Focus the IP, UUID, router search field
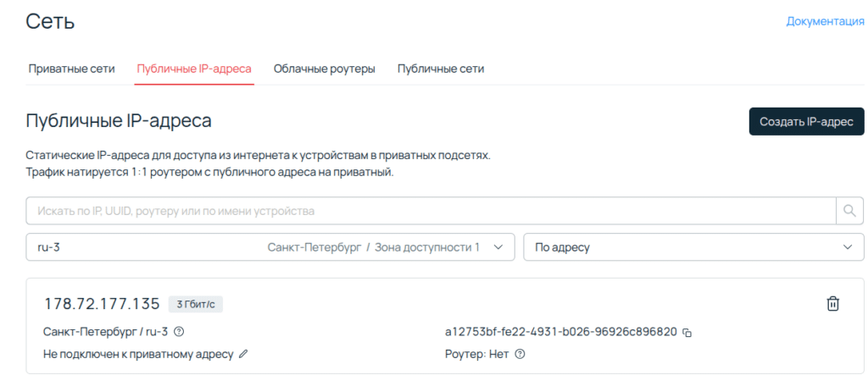The image size is (868, 381). [431, 211]
